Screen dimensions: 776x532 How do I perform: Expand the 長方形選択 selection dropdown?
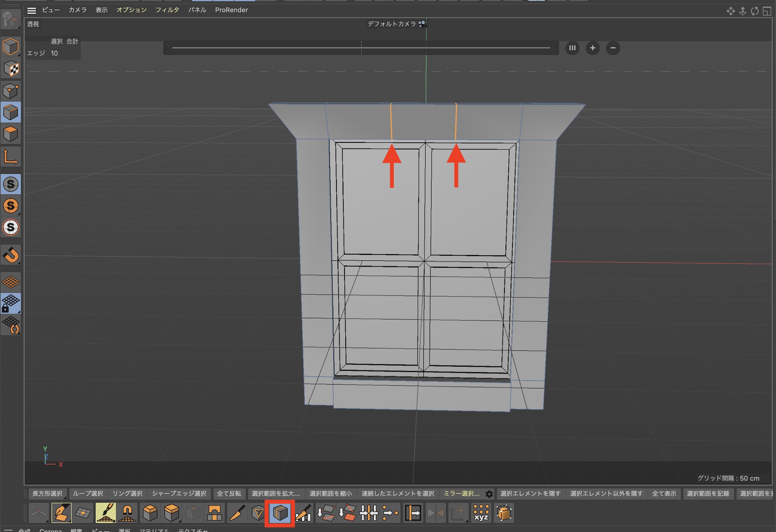[47, 494]
